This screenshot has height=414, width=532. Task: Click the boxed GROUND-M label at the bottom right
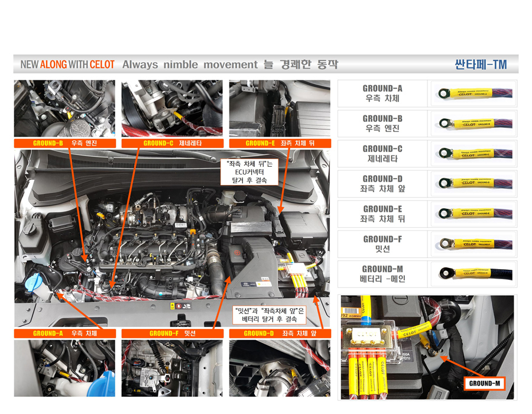(x=485, y=383)
